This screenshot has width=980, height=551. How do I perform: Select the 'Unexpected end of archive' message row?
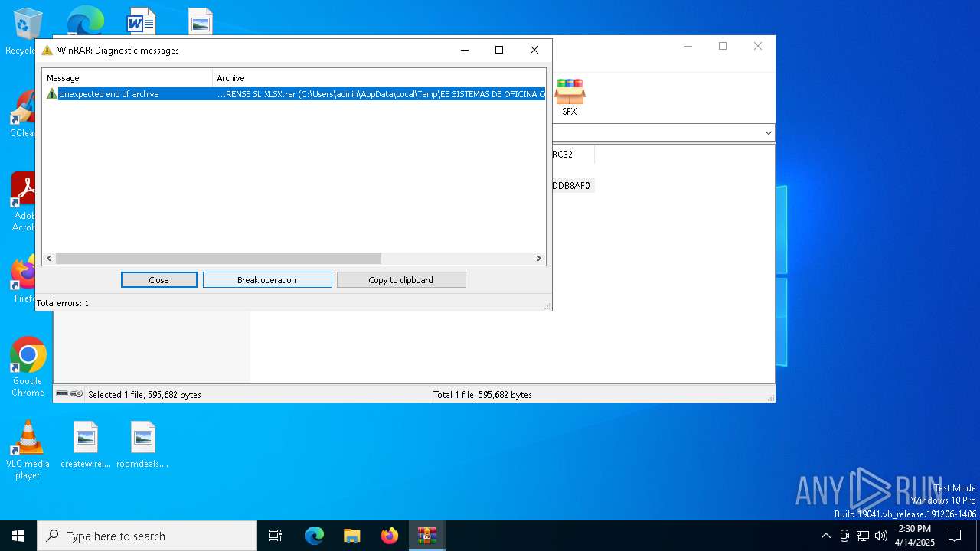295,94
